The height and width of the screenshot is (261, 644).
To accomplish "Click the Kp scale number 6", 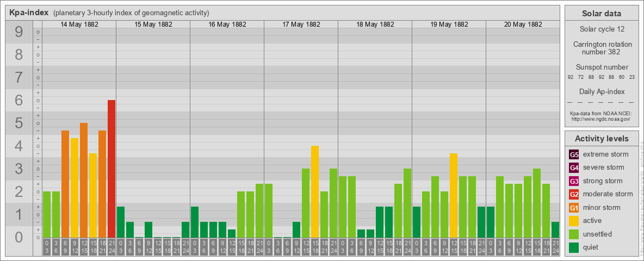I will point(19,101).
